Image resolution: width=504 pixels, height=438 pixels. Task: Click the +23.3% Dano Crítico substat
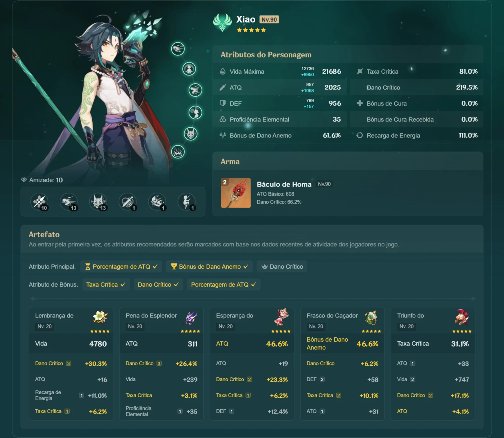pyautogui.click(x=277, y=379)
